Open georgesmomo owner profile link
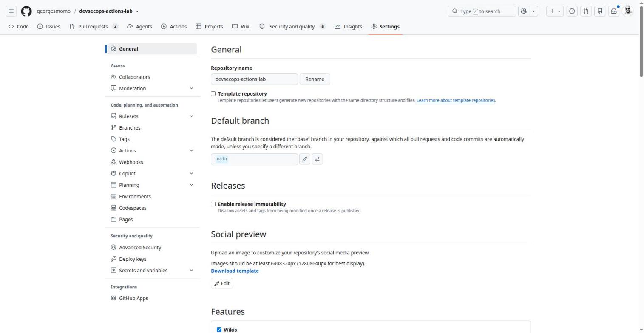 tap(54, 11)
